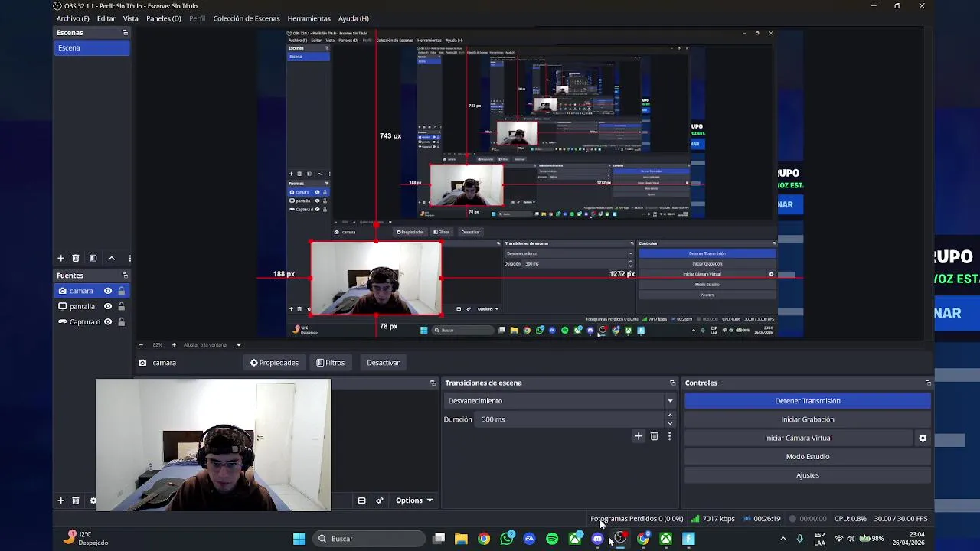Stop streaming with Detener Transmisión
The image size is (980, 551).
click(808, 401)
